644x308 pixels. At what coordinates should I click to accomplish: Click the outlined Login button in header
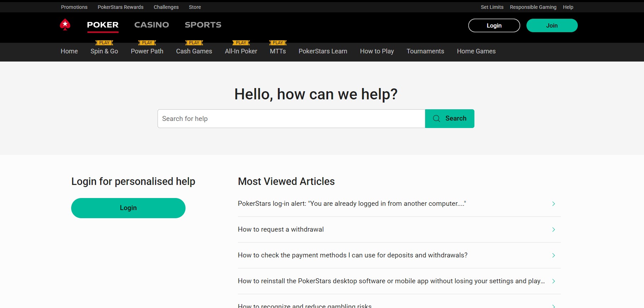point(494,25)
